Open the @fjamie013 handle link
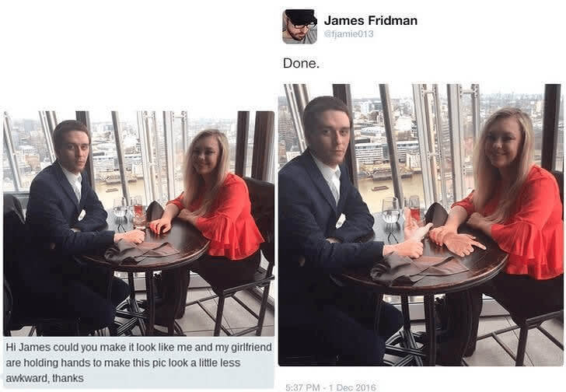Viewport: 566px width, 392px height. 348,34
